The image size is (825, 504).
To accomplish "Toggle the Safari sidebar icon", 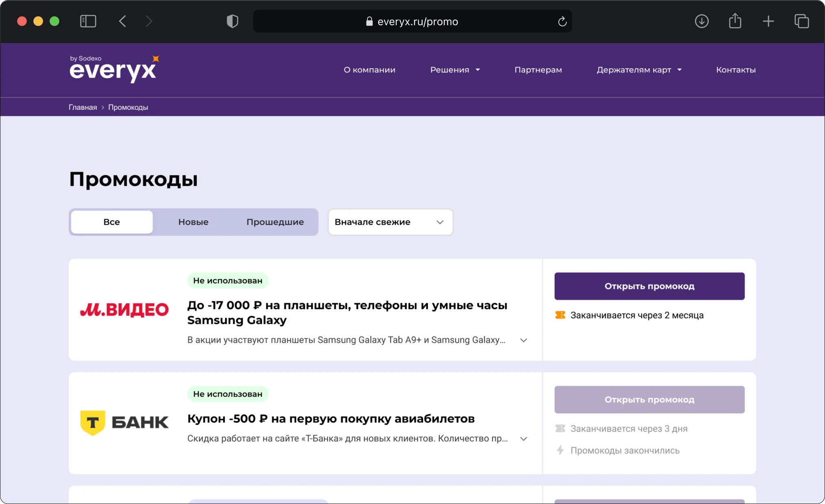I will pos(88,21).
